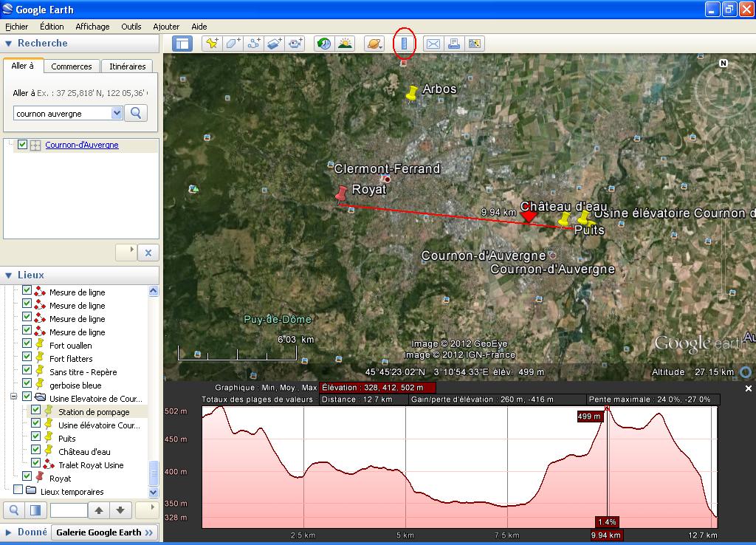Uncheck Usine Elevatoire de Cour... folder checkbox
The width and height of the screenshot is (756, 545).
click(x=27, y=397)
